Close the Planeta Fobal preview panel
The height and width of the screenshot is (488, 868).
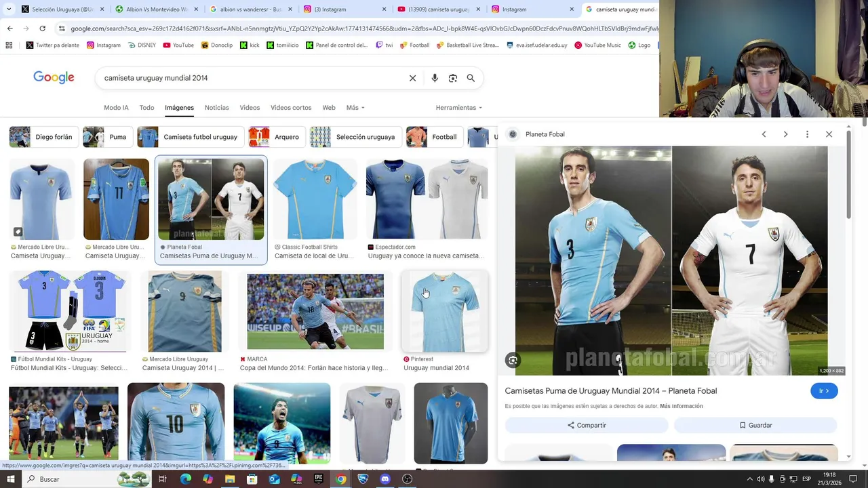pyautogui.click(x=829, y=134)
